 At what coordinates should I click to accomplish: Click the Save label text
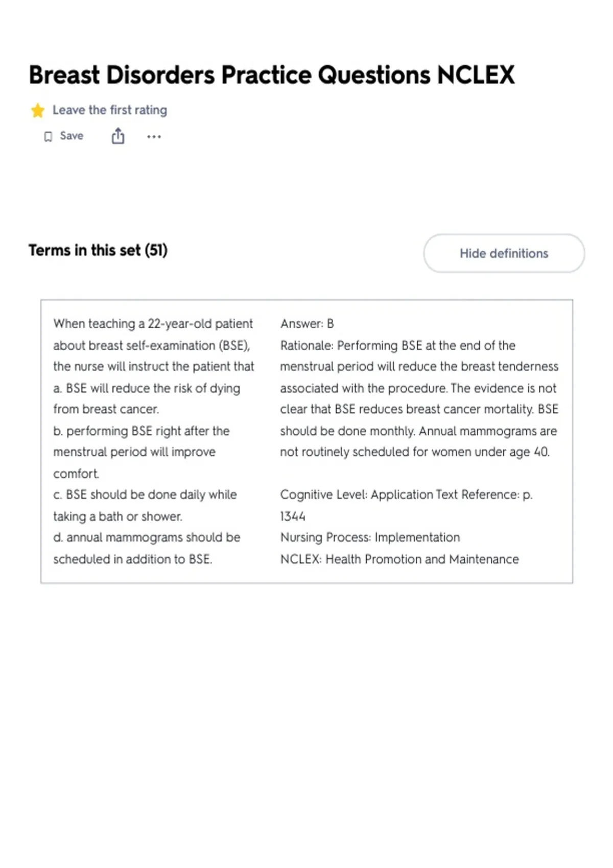tap(72, 136)
